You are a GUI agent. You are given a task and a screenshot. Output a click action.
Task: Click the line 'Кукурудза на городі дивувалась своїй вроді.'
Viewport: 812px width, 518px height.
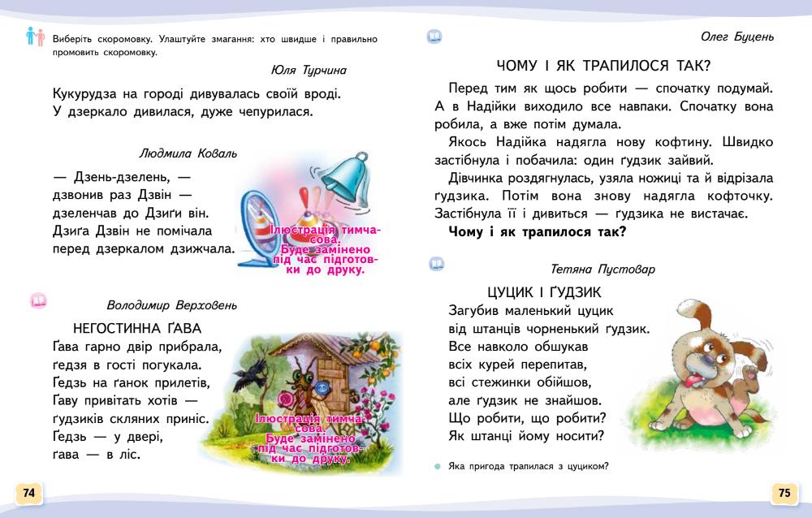tap(197, 94)
